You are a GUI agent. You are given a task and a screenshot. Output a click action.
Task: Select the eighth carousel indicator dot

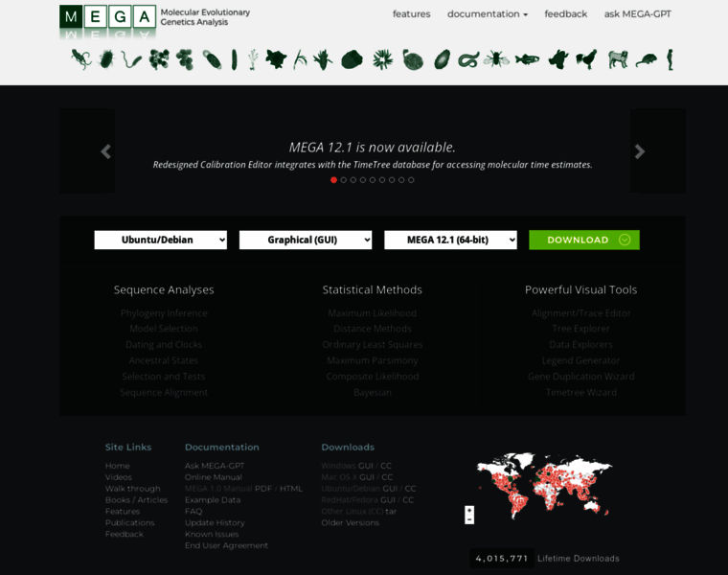401,180
